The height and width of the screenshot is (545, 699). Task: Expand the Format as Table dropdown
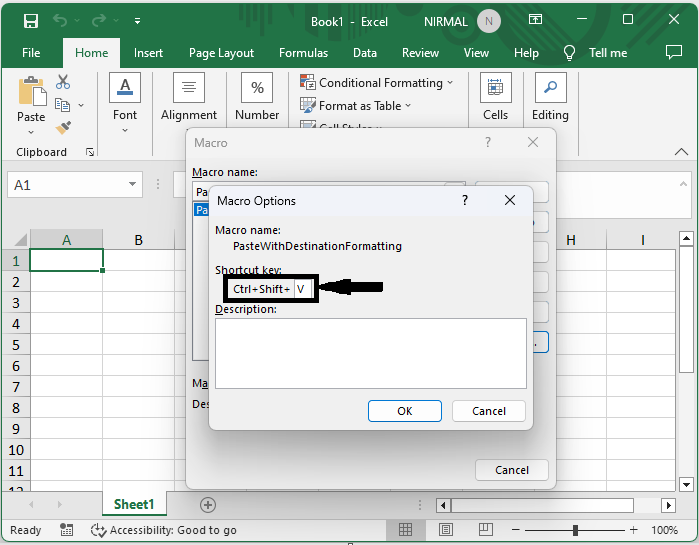tap(408, 106)
